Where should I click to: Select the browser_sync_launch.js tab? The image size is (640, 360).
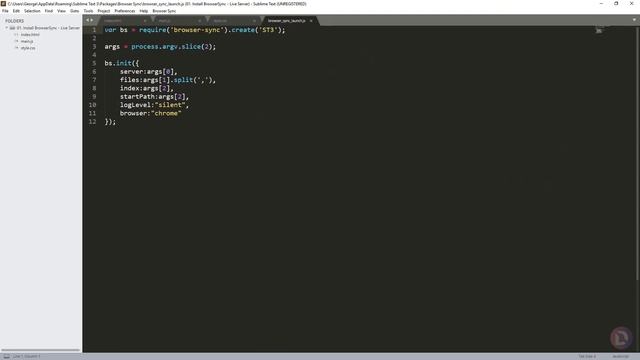pyautogui.click(x=287, y=20)
